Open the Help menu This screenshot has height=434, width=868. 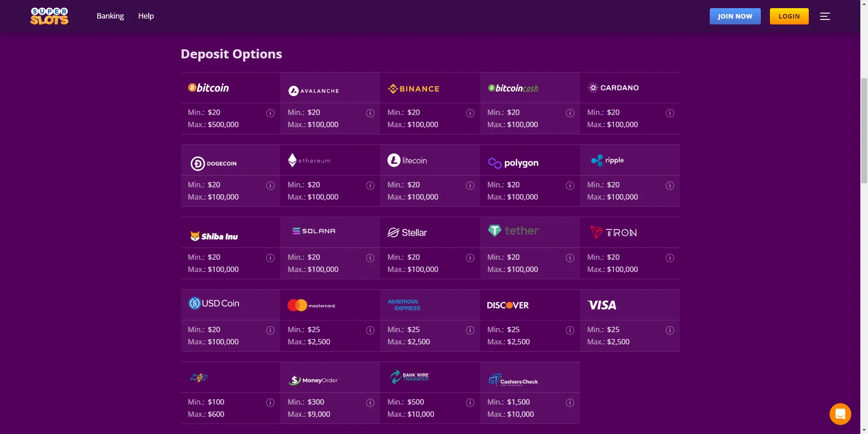(146, 16)
